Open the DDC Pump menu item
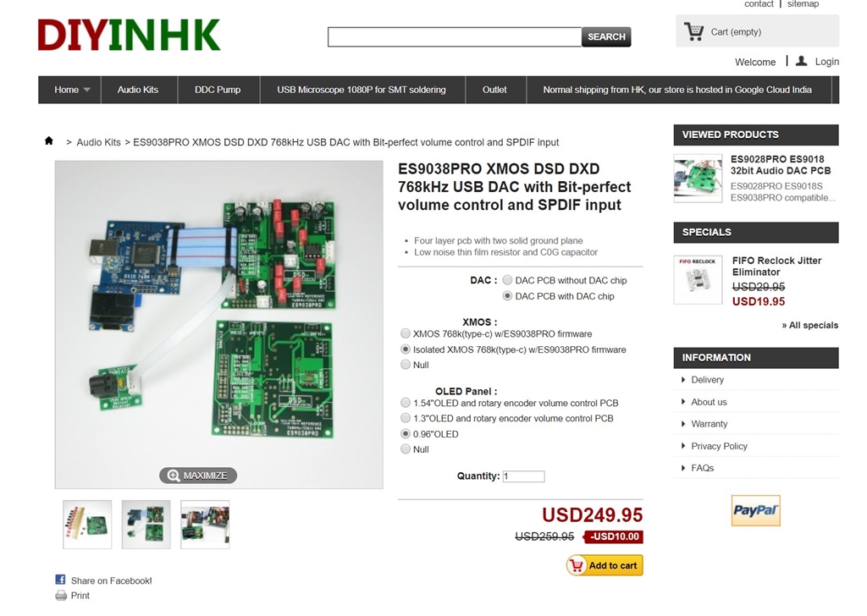 [x=218, y=90]
